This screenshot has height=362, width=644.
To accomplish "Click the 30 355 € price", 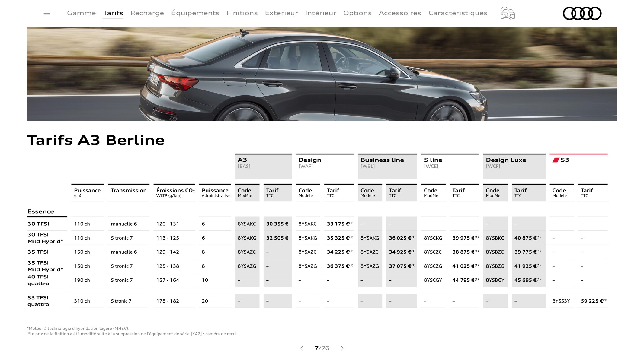I will pyautogui.click(x=277, y=224).
